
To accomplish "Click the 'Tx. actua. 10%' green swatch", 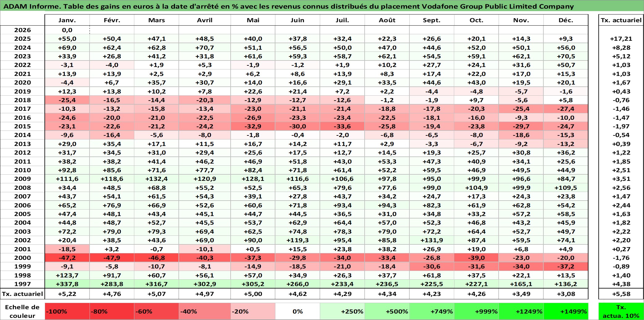I will click(621, 311).
